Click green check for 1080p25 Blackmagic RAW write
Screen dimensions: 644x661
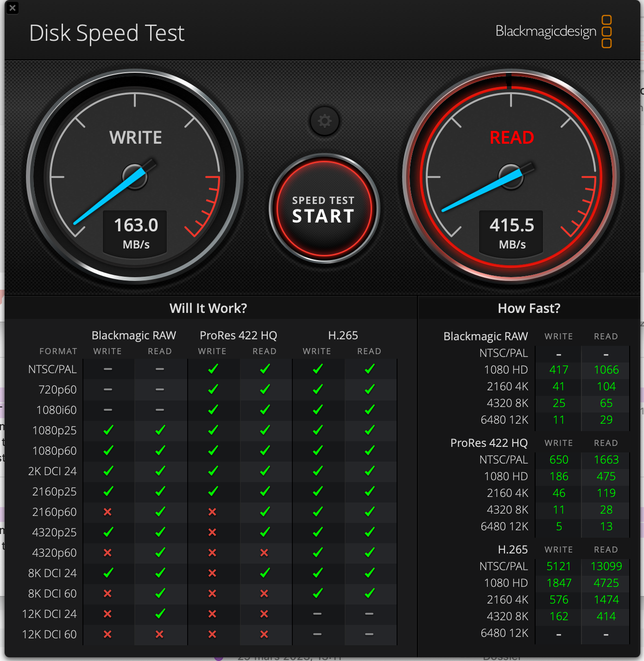pyautogui.click(x=108, y=430)
